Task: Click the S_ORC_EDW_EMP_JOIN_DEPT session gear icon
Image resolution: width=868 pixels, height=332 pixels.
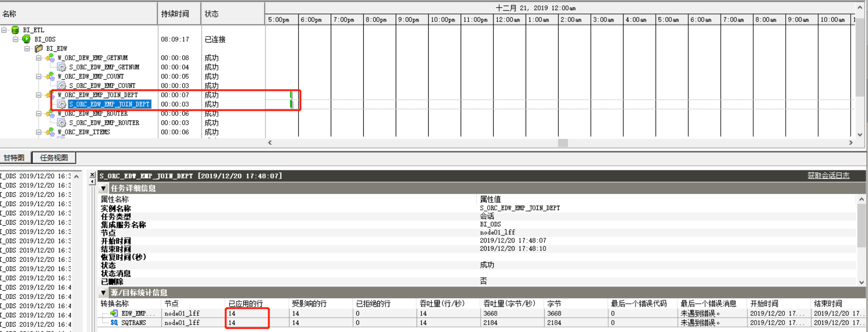Action: (x=62, y=104)
